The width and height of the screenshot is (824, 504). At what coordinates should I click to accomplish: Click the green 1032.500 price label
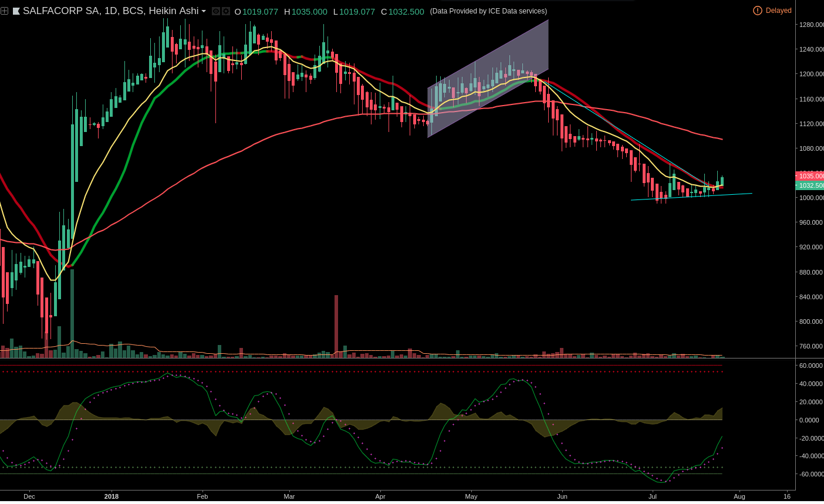(x=810, y=185)
